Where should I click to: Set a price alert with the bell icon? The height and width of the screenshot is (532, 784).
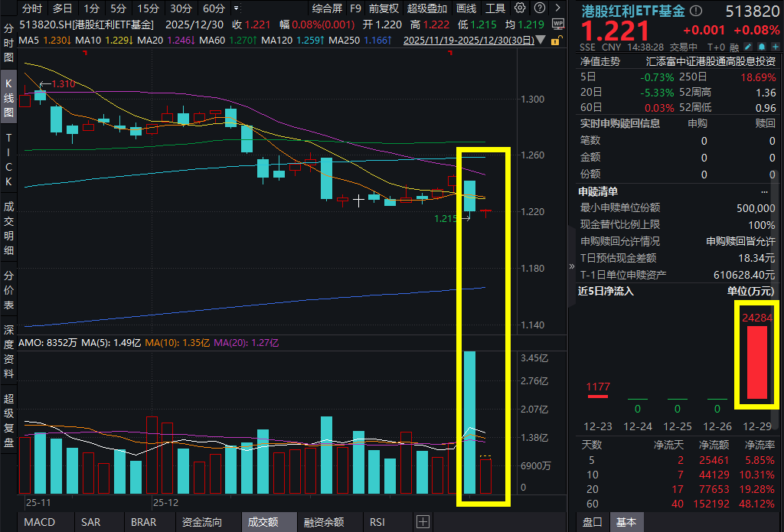pyautogui.click(x=763, y=47)
